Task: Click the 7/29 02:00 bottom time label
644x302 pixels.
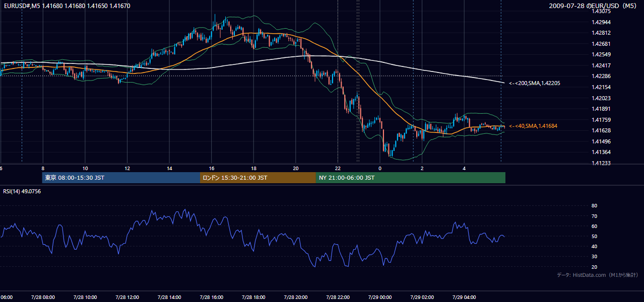Action: (422, 297)
